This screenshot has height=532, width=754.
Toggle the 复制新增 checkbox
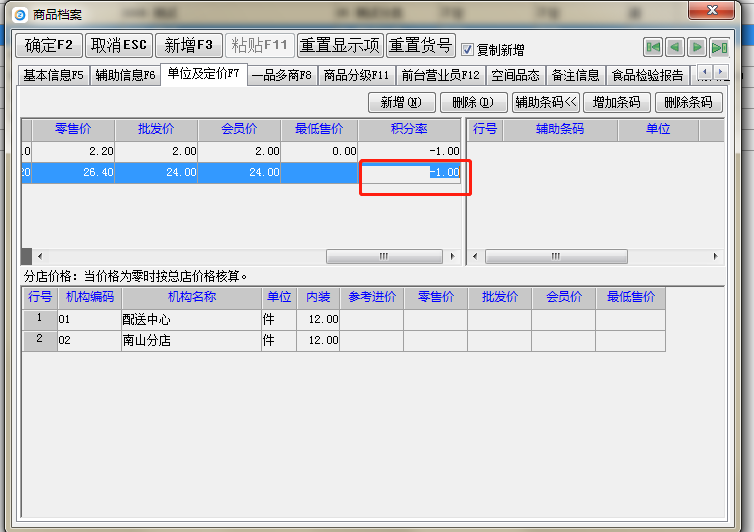tap(467, 49)
